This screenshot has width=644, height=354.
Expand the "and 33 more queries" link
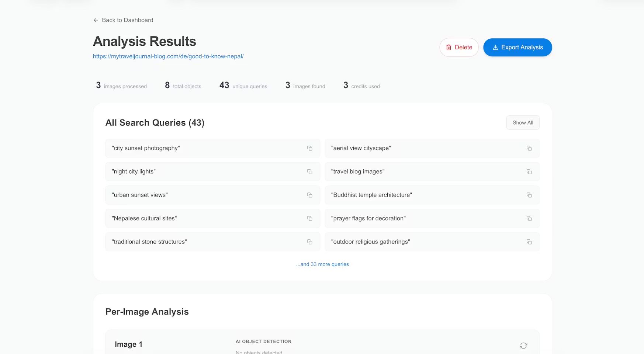322,264
